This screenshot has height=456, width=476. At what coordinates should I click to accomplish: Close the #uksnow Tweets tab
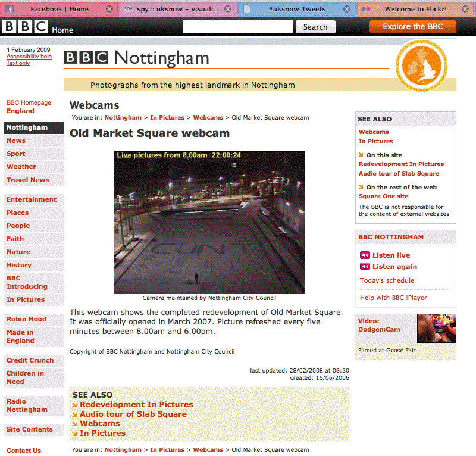347,9
